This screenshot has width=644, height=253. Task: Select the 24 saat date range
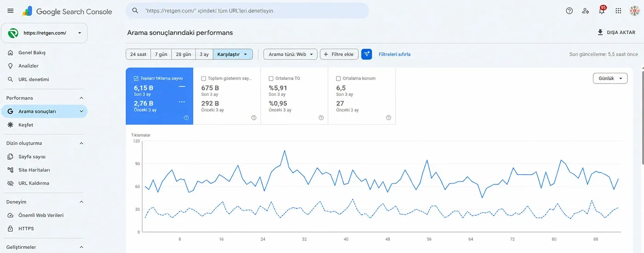pos(138,54)
